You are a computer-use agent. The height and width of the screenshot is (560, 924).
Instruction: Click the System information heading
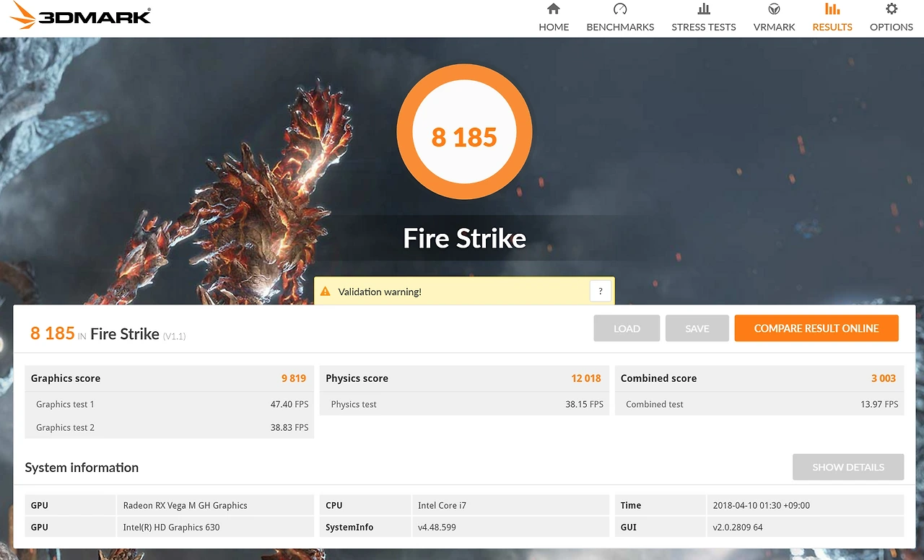[x=82, y=468]
